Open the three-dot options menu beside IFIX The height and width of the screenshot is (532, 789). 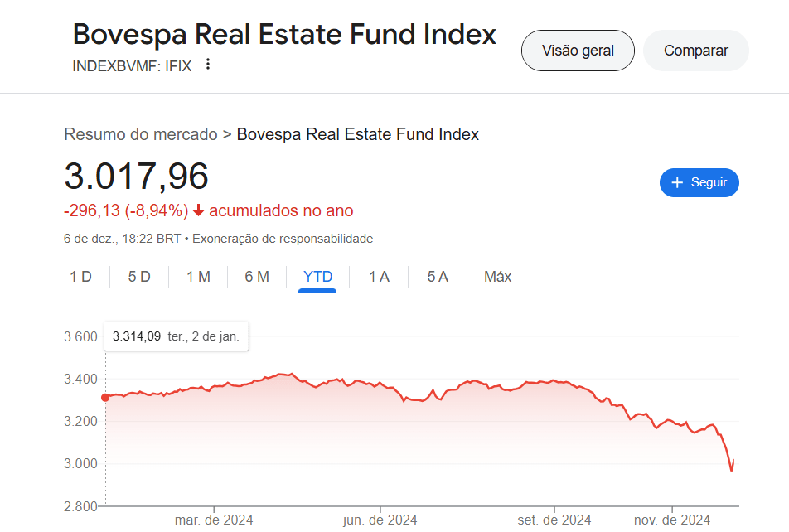208,65
